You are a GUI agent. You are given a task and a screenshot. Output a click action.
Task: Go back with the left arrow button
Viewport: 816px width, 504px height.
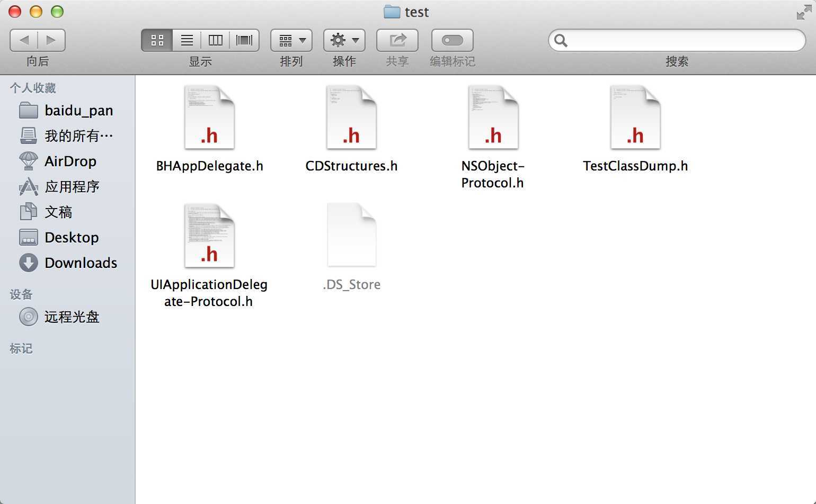[x=24, y=40]
